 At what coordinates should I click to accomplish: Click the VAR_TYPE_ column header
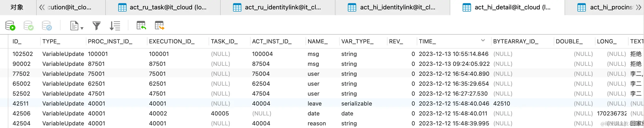point(357,41)
